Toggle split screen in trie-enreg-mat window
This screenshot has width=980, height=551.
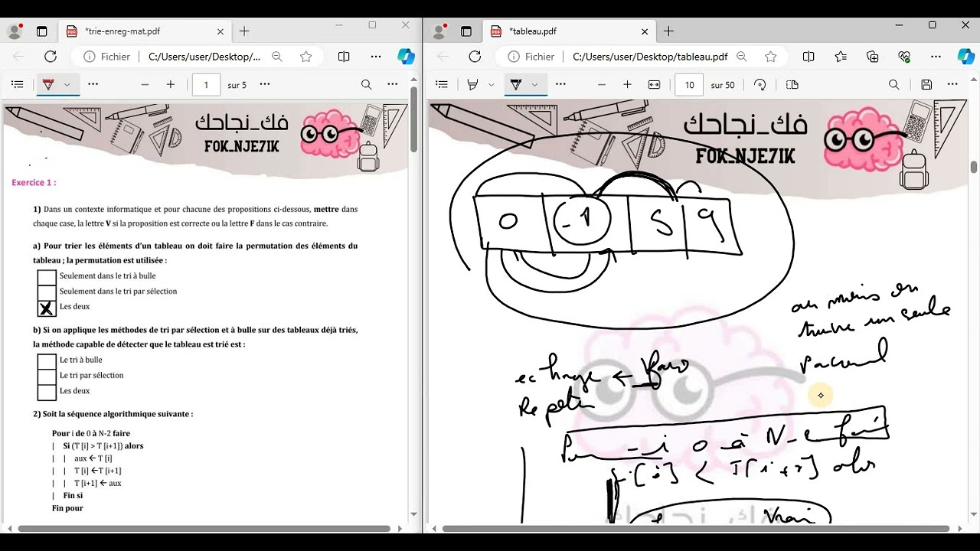pyautogui.click(x=344, y=57)
